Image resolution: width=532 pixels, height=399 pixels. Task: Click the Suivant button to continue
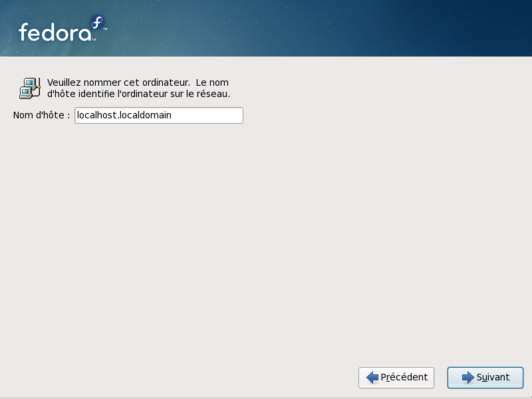[x=485, y=377]
